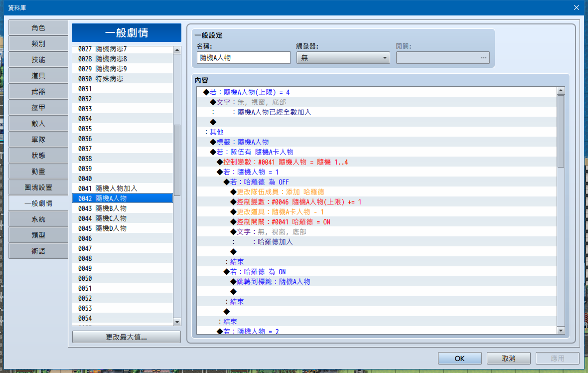
Task: Select the 一般劇情 tab
Action: click(38, 203)
